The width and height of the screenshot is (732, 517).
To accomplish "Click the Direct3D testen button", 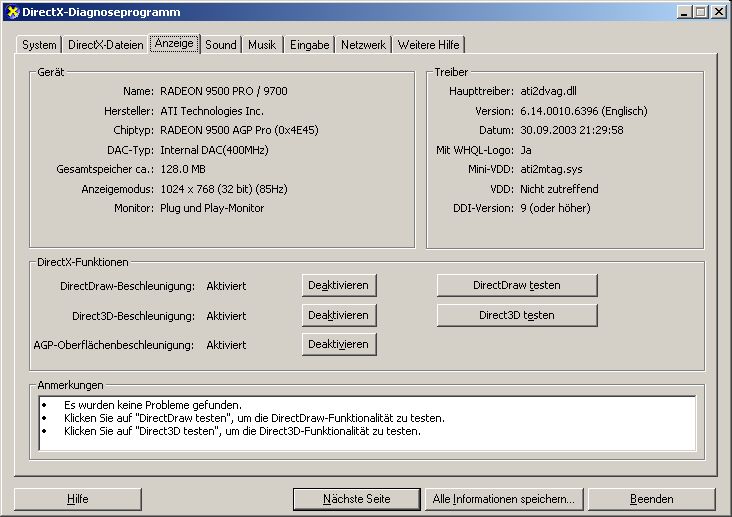I will coord(516,315).
